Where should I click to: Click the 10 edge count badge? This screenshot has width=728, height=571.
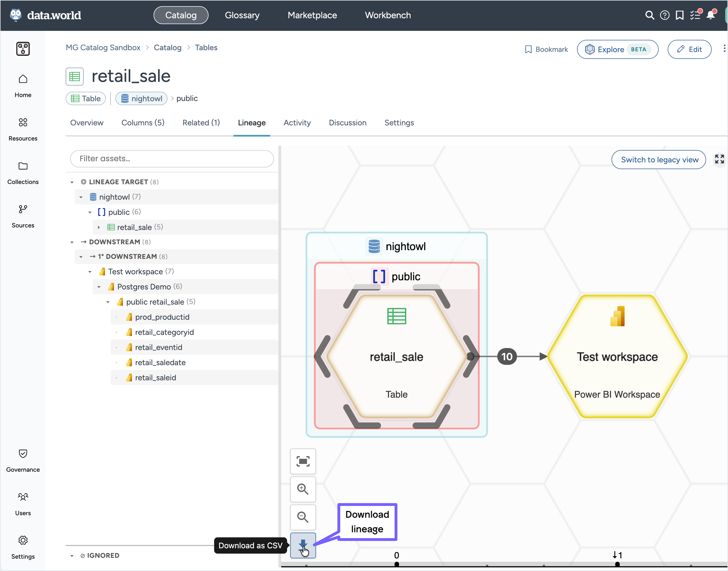point(507,357)
